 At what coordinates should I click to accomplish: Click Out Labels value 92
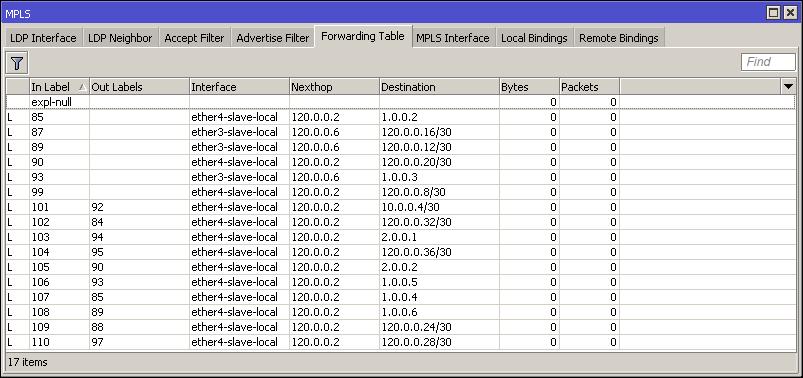click(x=97, y=207)
